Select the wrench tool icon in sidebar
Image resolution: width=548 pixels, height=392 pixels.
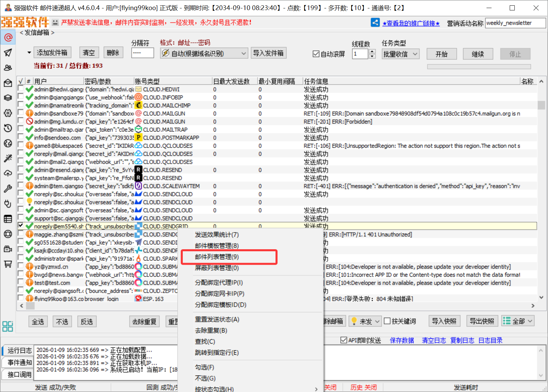[8, 188]
